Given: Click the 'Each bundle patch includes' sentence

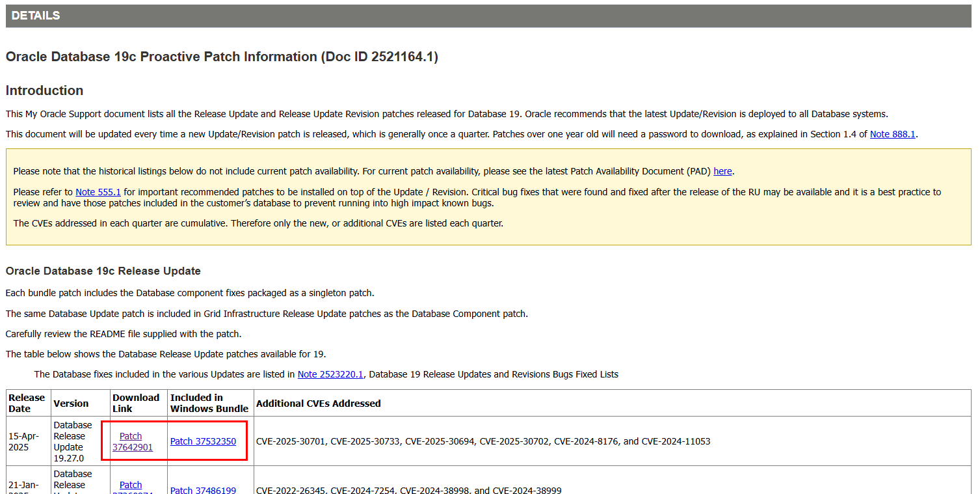Looking at the screenshot, I should point(190,293).
